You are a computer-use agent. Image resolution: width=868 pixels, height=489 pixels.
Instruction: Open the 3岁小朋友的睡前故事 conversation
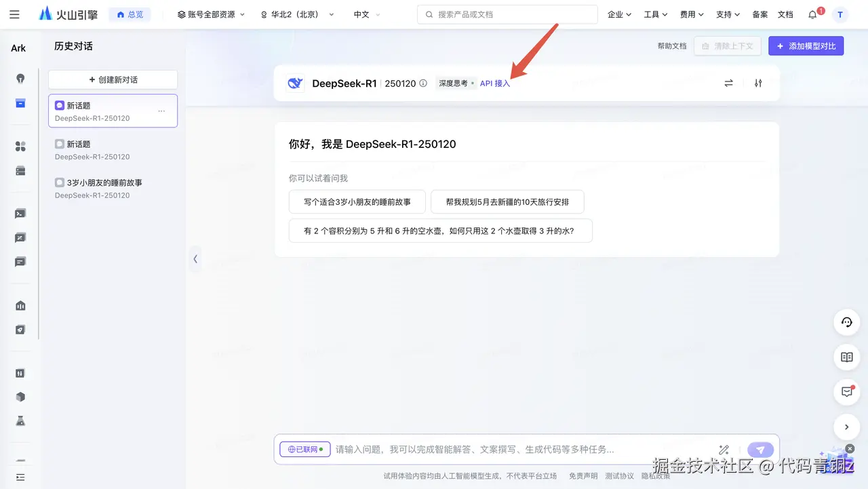coord(113,189)
